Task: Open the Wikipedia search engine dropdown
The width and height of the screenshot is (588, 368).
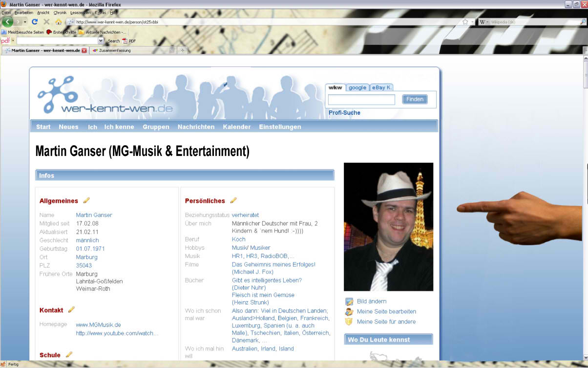Action: click(x=484, y=22)
